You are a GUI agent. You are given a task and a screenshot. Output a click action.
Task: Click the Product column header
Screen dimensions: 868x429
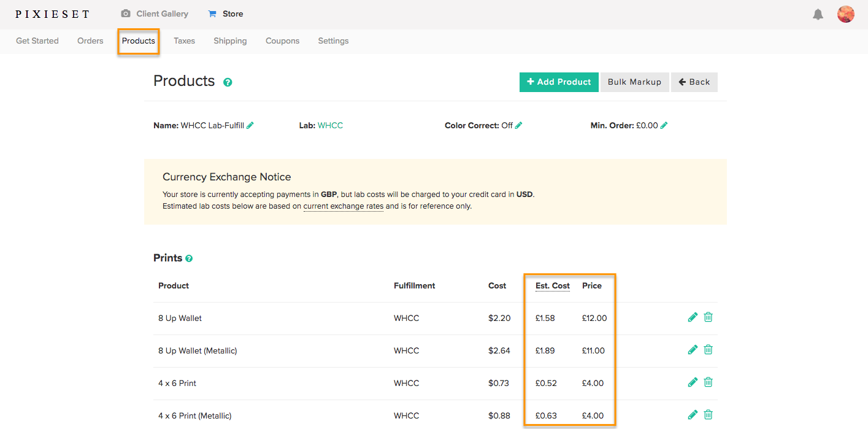coord(174,286)
